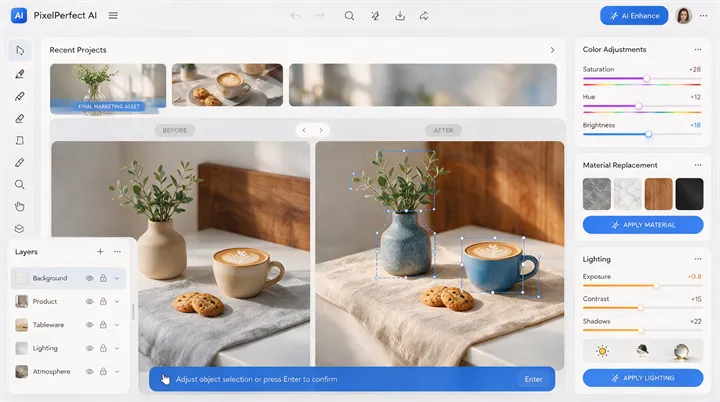Open Lighting panel options
720x402 pixels.
coord(698,259)
